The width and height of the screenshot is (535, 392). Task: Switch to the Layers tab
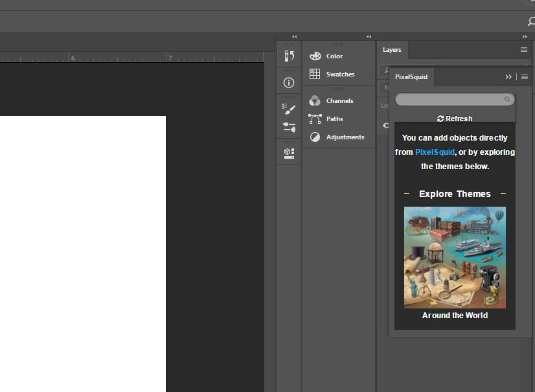coord(393,49)
